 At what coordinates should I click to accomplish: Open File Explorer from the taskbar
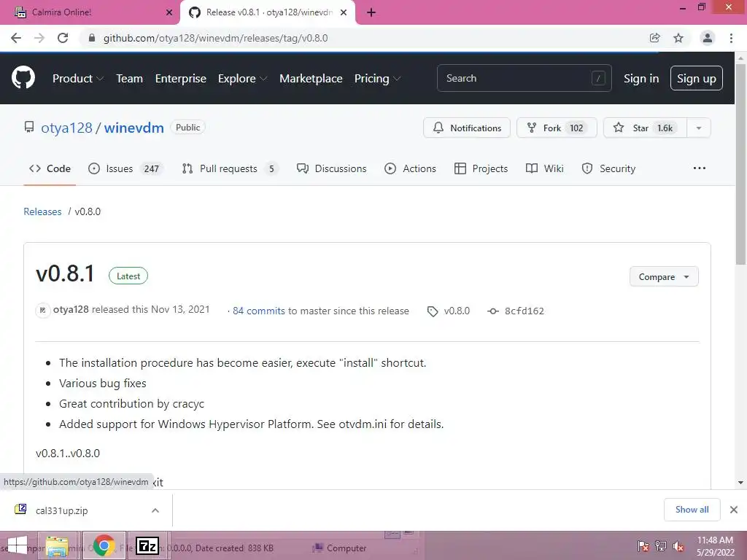coord(57,545)
